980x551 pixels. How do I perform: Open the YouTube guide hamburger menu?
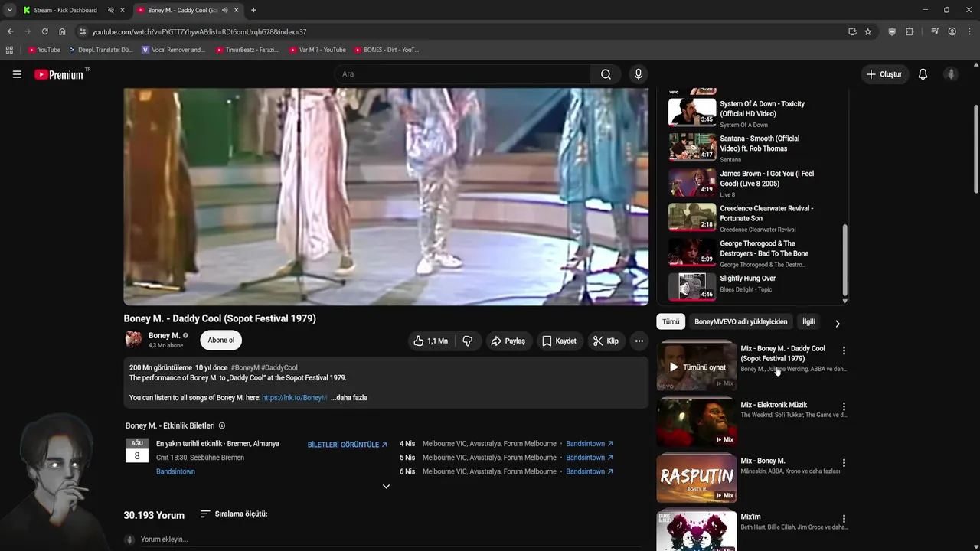(17, 74)
